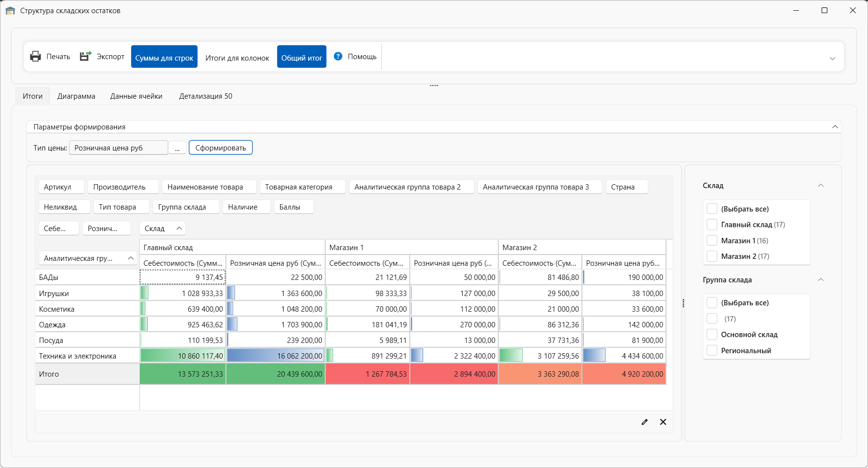Click the X icon below the pivot table

[663, 422]
